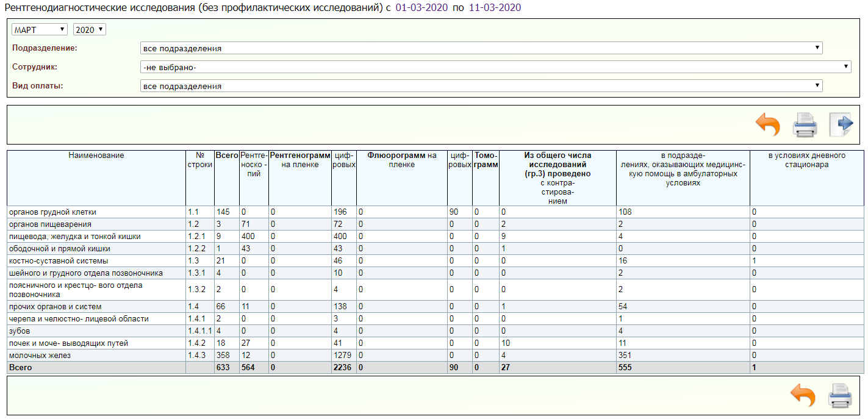
Task: Click the bottom printer icon
Action: [839, 395]
